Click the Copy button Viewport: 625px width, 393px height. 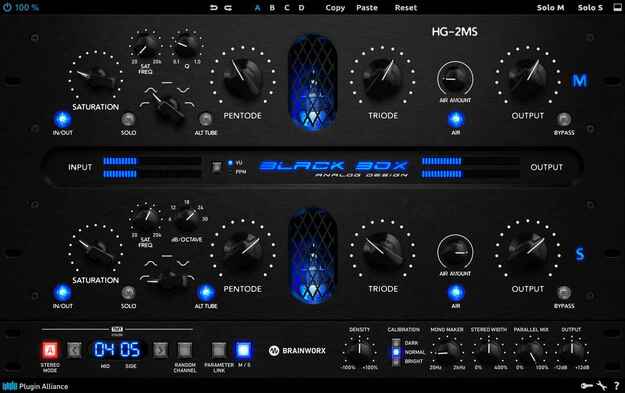pos(335,8)
